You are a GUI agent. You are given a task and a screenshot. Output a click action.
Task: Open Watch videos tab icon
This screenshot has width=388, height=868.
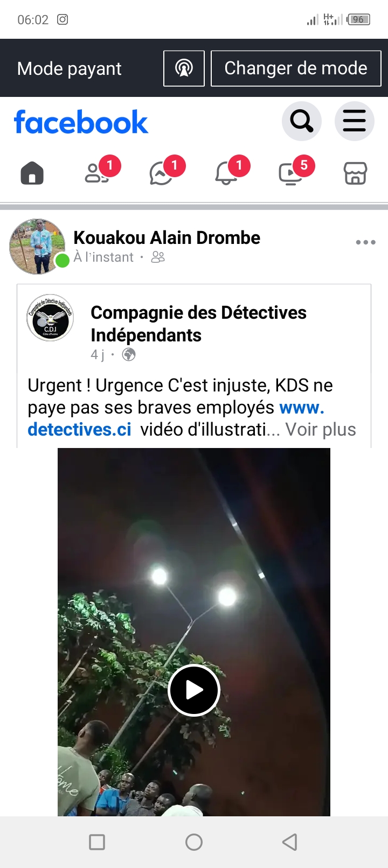click(x=290, y=173)
